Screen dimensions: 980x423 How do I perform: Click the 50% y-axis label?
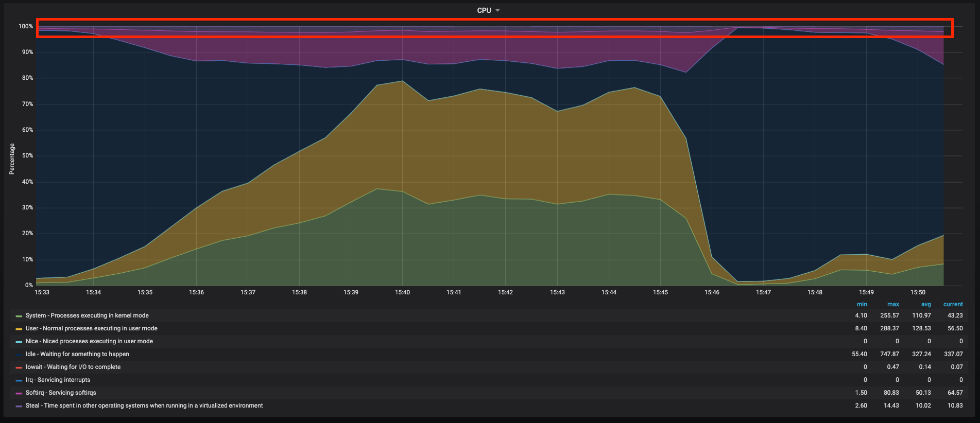(x=27, y=155)
